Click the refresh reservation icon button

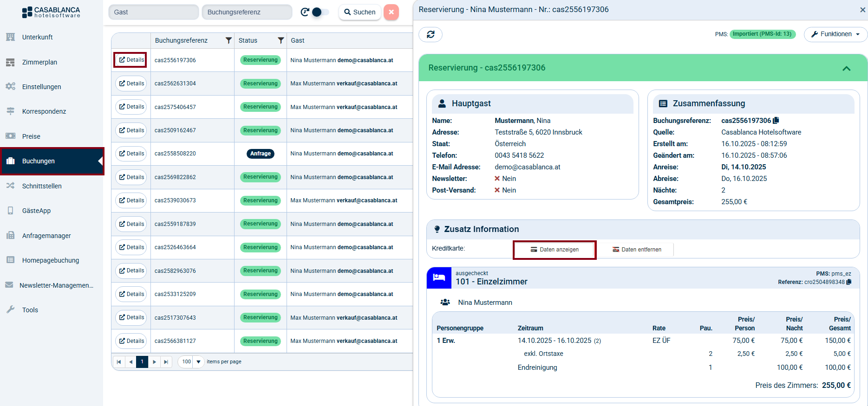(431, 34)
